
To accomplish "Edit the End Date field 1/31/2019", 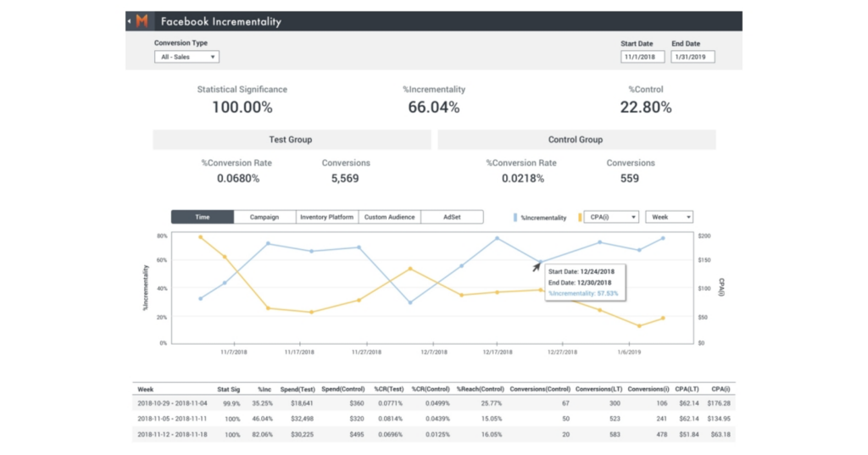I will pyautogui.click(x=693, y=57).
